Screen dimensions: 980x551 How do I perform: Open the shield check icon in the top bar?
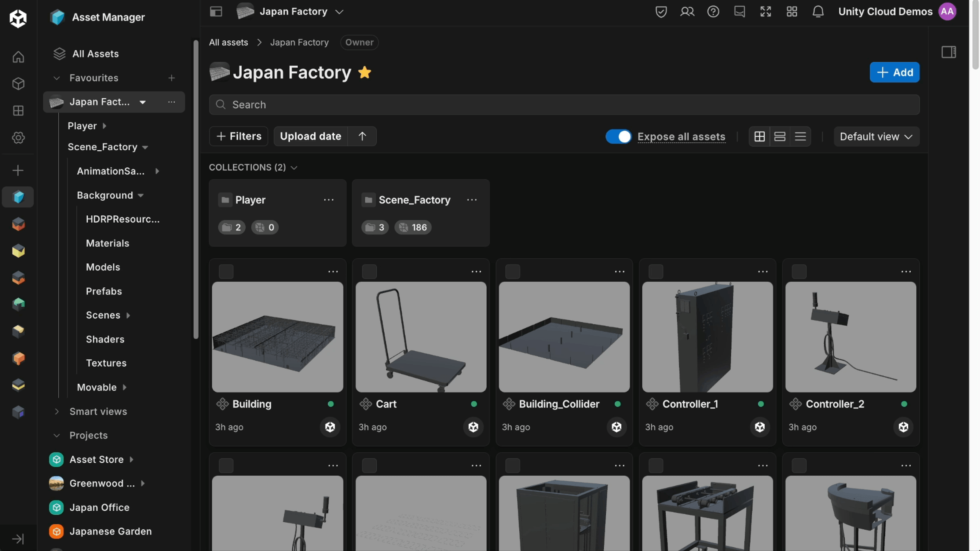661,12
